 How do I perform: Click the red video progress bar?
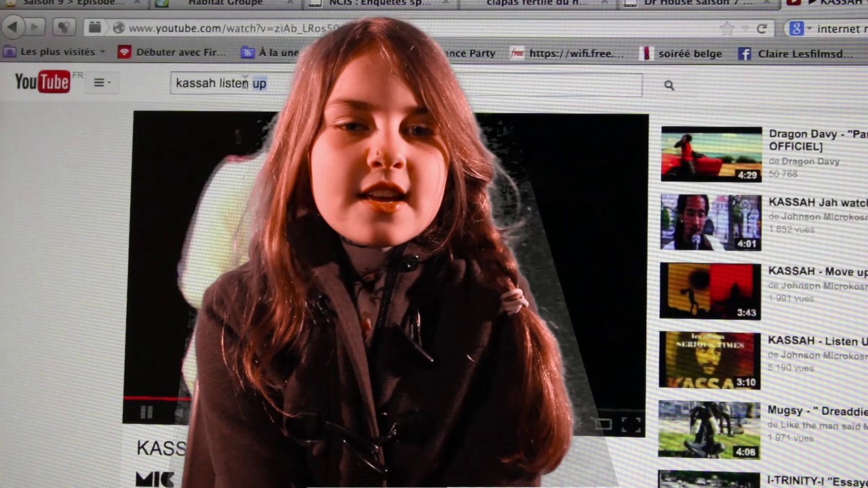pyautogui.click(x=157, y=398)
